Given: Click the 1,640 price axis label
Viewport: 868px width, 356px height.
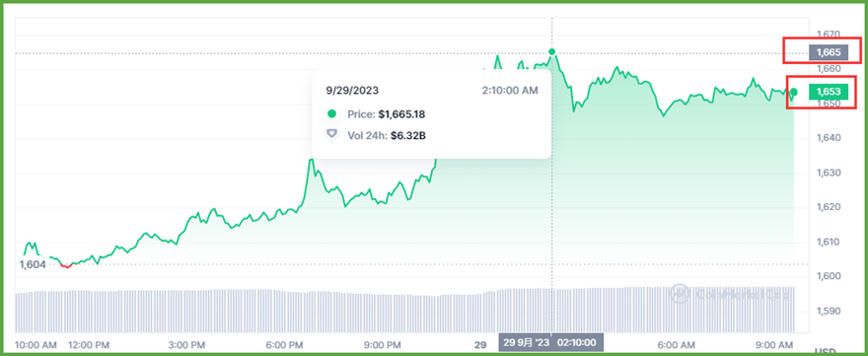Looking at the screenshot, I should point(829,138).
